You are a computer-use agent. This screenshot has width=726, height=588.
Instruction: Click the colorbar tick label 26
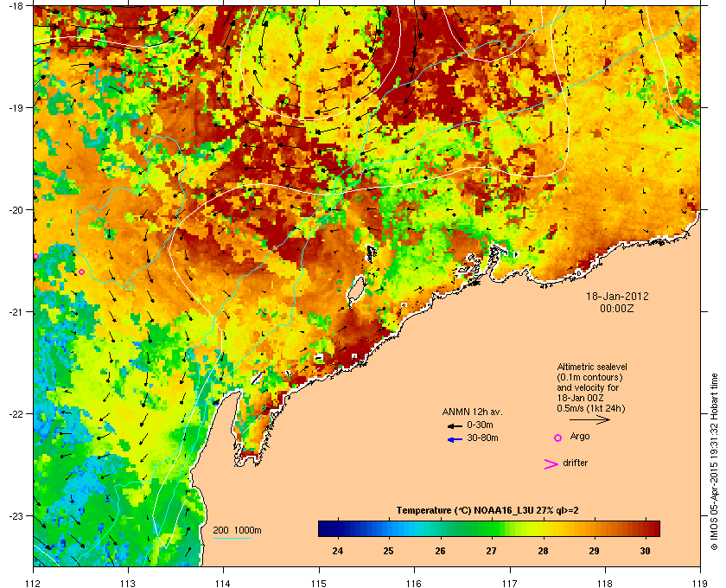click(x=440, y=551)
